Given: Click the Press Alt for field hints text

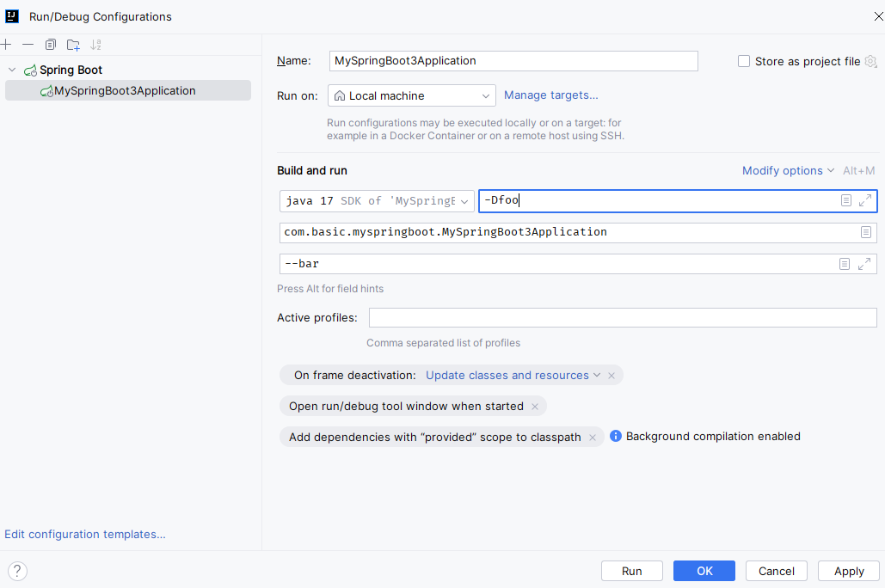Looking at the screenshot, I should coord(330,288).
